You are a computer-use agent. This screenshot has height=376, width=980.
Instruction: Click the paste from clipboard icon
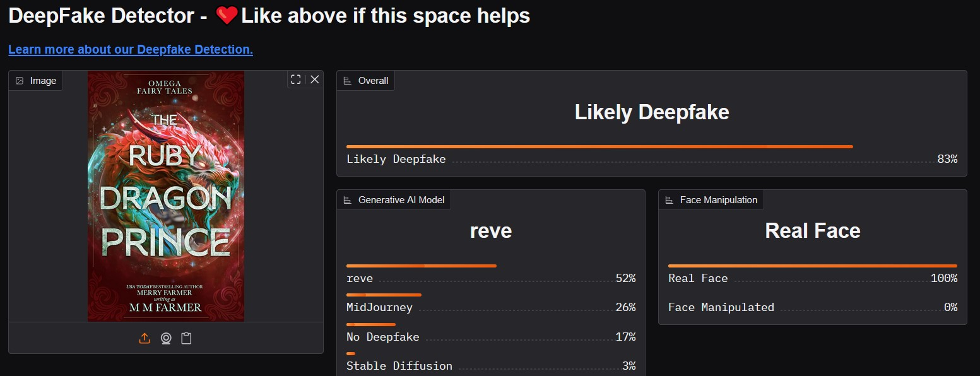tap(186, 339)
